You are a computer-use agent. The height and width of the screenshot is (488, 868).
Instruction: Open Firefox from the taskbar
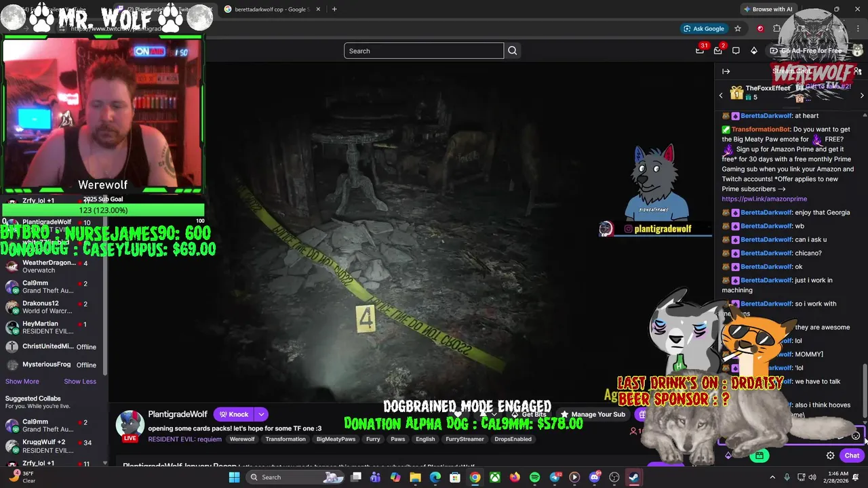coord(515,477)
